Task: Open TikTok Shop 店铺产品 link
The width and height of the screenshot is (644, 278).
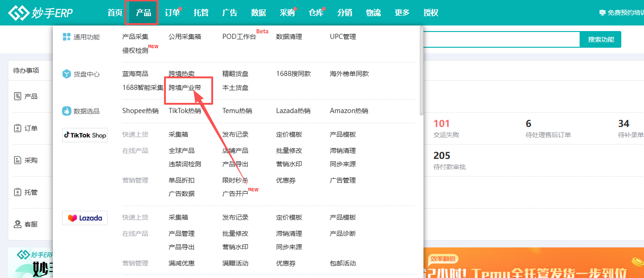Action: [x=235, y=151]
